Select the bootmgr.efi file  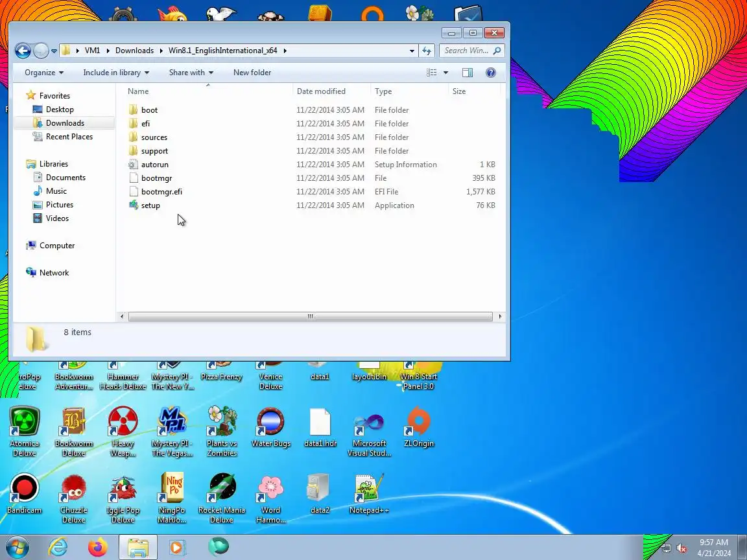(161, 191)
